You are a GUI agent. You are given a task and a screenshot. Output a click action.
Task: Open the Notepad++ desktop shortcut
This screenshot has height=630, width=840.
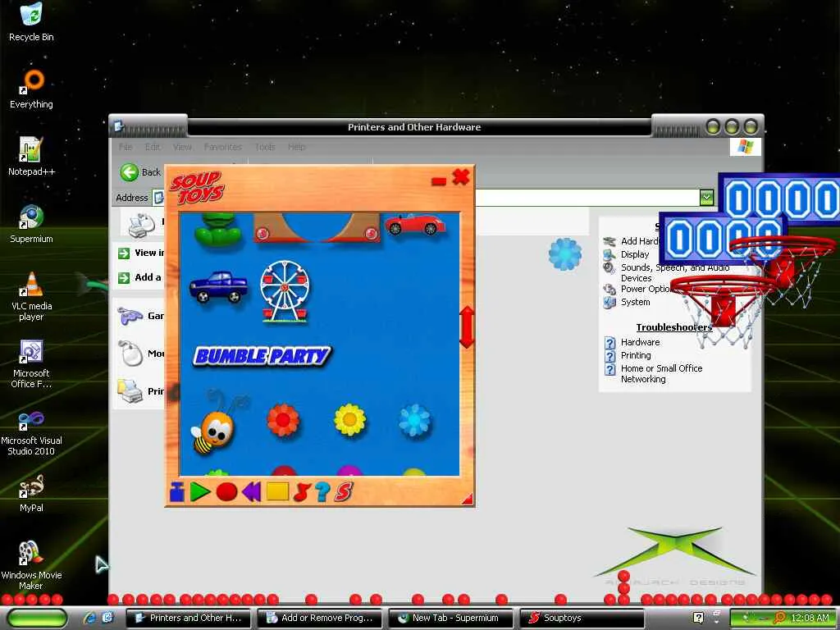point(31,156)
